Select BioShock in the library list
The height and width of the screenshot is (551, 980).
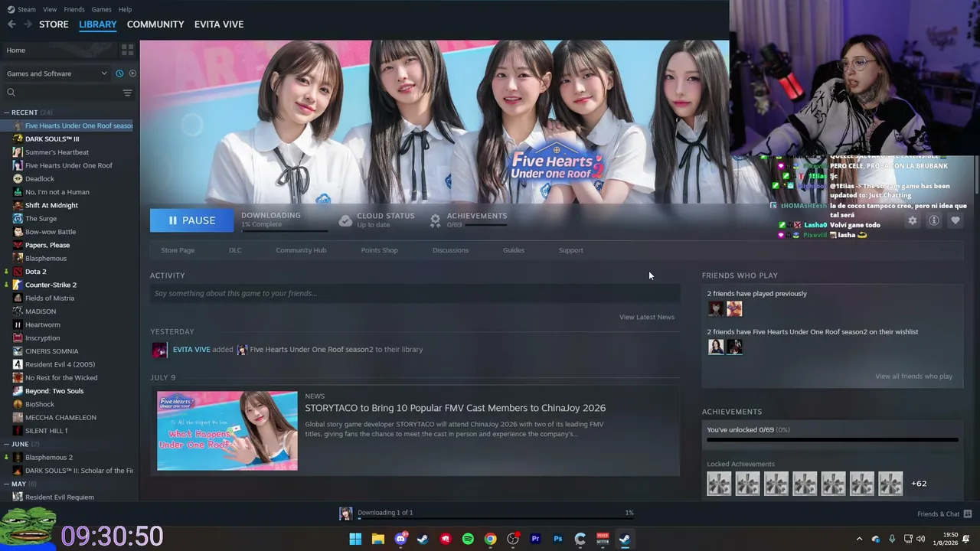click(x=40, y=404)
